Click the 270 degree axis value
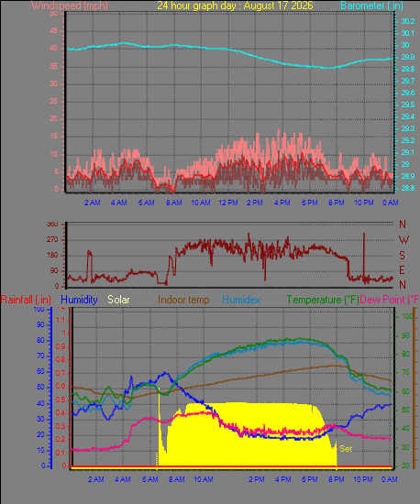Image resolution: width=420 pixels, height=504 pixels. (x=52, y=239)
